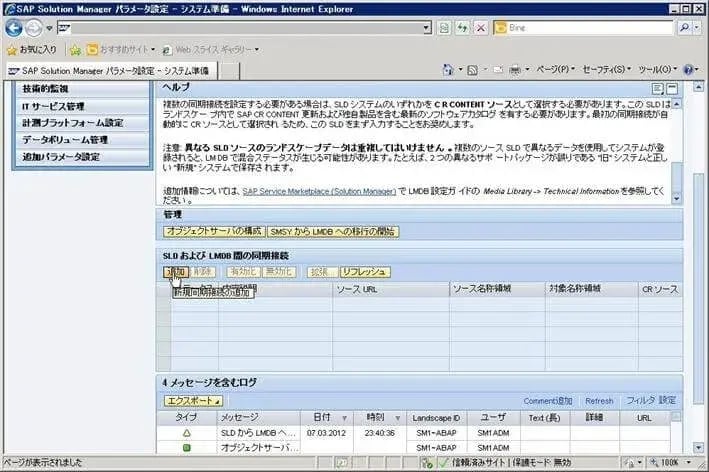The image size is (709, 472).
Task: Click the help panel layout icon
Action: pos(657,89)
